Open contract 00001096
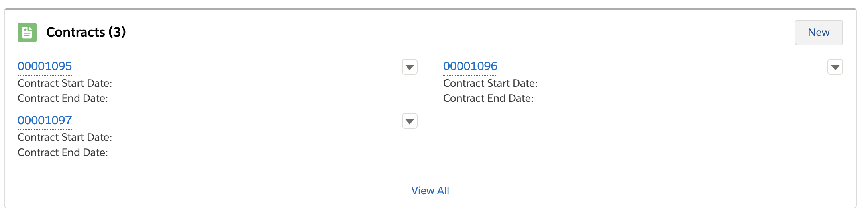 pyautogui.click(x=470, y=66)
